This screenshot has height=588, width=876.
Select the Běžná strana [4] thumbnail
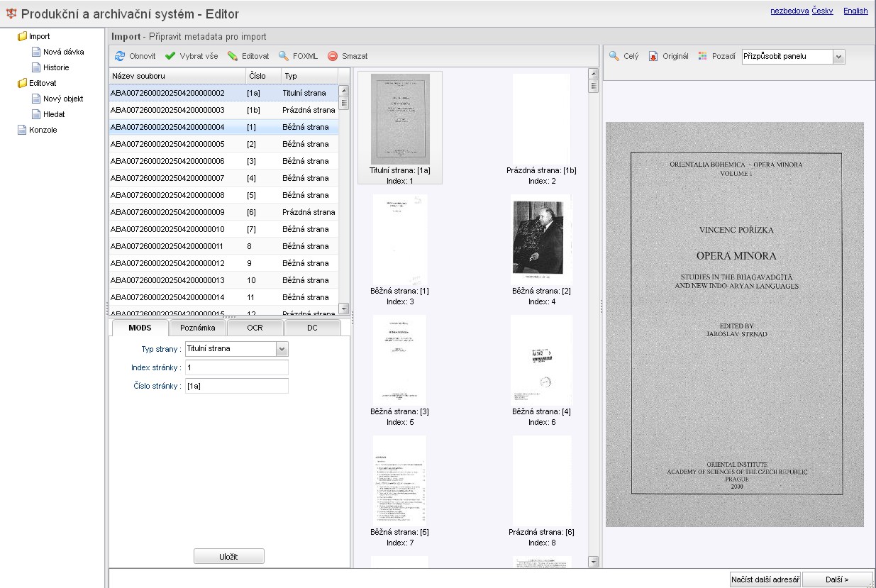coord(541,369)
